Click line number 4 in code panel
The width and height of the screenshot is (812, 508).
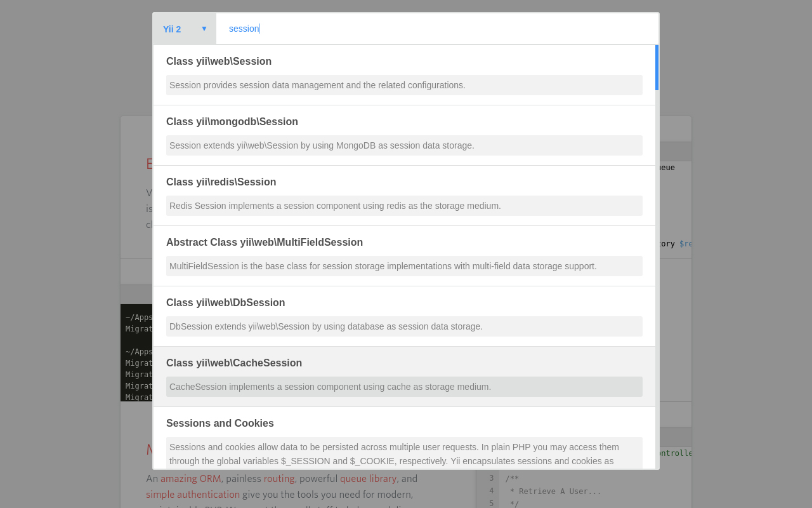pyautogui.click(x=491, y=491)
